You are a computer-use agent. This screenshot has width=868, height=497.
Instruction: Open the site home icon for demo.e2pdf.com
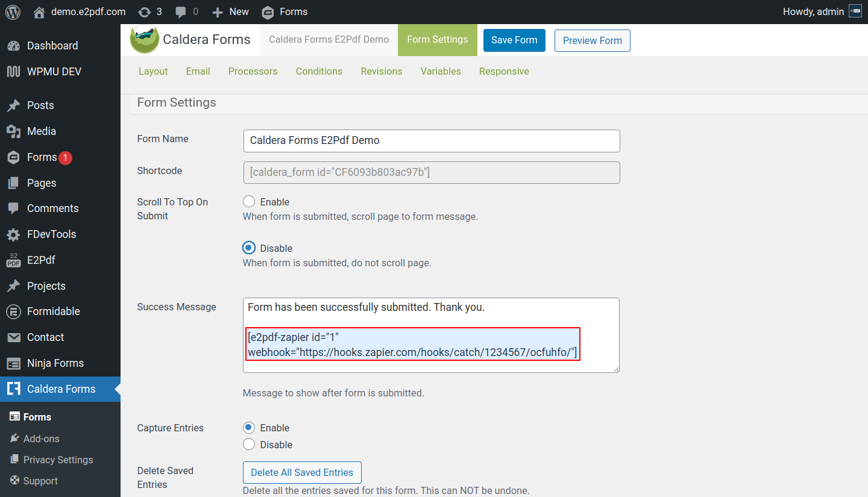pyautogui.click(x=39, y=12)
